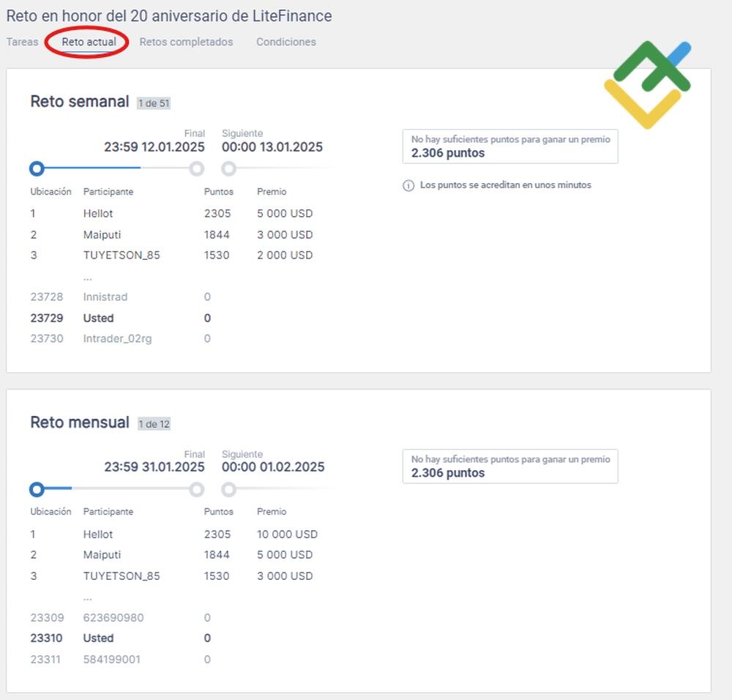Click the monthly Siguiente 01.02.2025 timeline marker
Screen dimensions: 732x700
(x=228, y=489)
